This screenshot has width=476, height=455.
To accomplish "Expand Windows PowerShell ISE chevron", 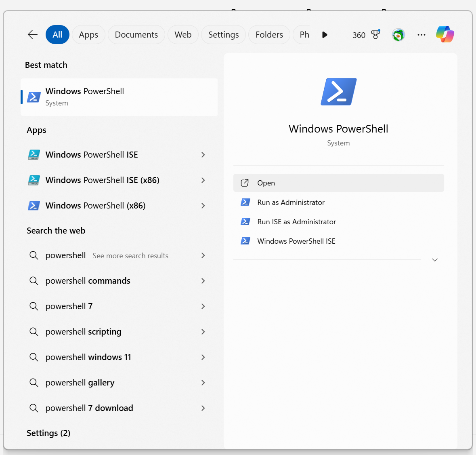I will pos(203,155).
